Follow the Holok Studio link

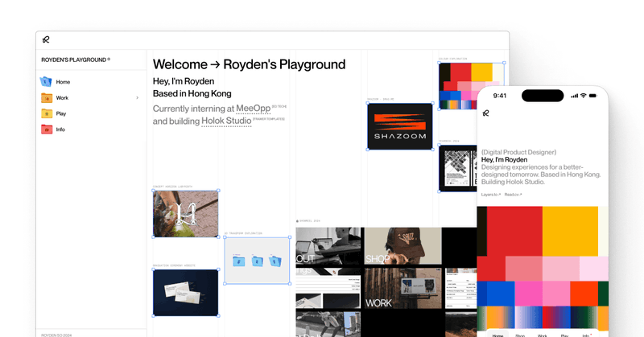(x=226, y=121)
